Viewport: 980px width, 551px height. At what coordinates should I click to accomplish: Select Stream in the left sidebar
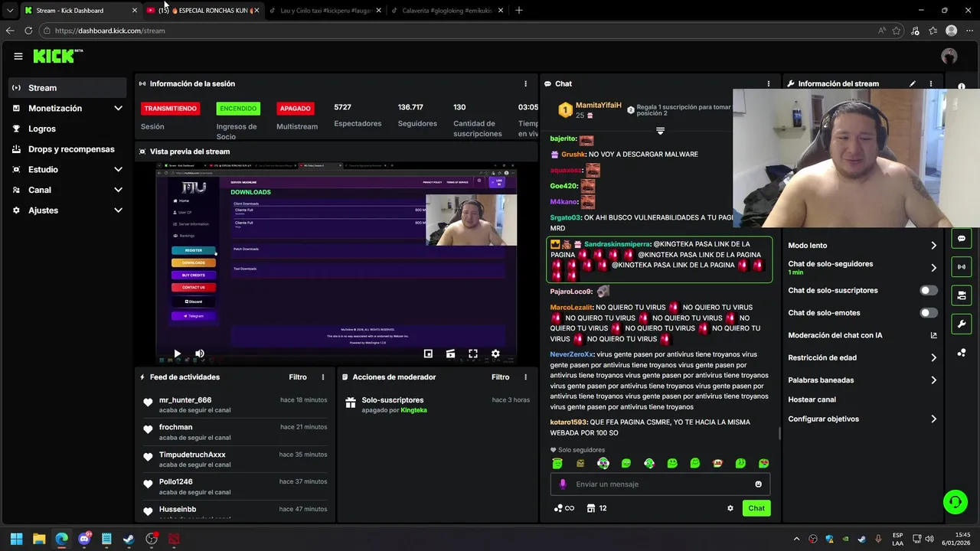(x=67, y=88)
